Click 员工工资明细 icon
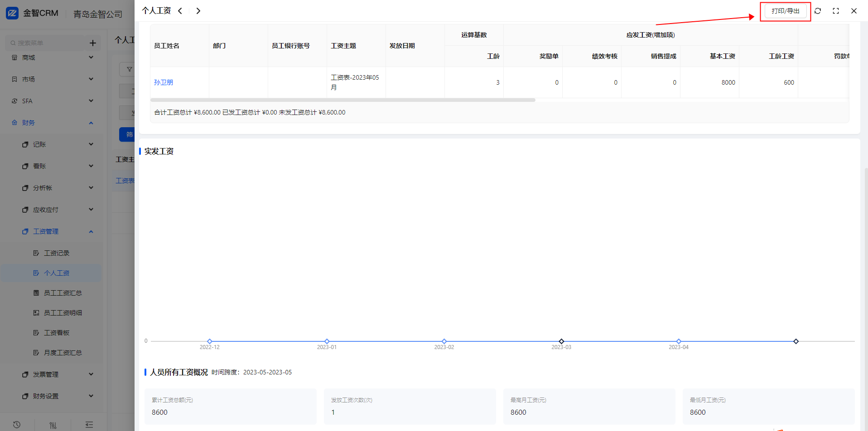The width and height of the screenshot is (868, 431). tap(36, 313)
